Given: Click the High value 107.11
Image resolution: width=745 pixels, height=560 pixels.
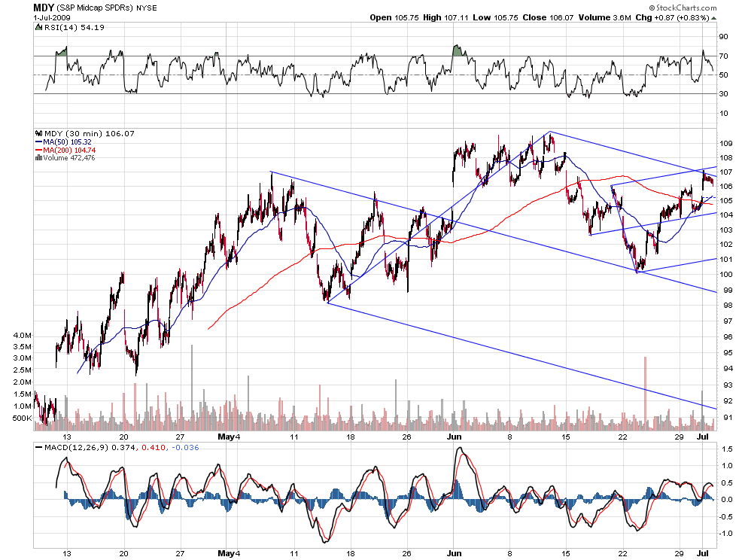Looking at the screenshot, I should pyautogui.click(x=456, y=17).
